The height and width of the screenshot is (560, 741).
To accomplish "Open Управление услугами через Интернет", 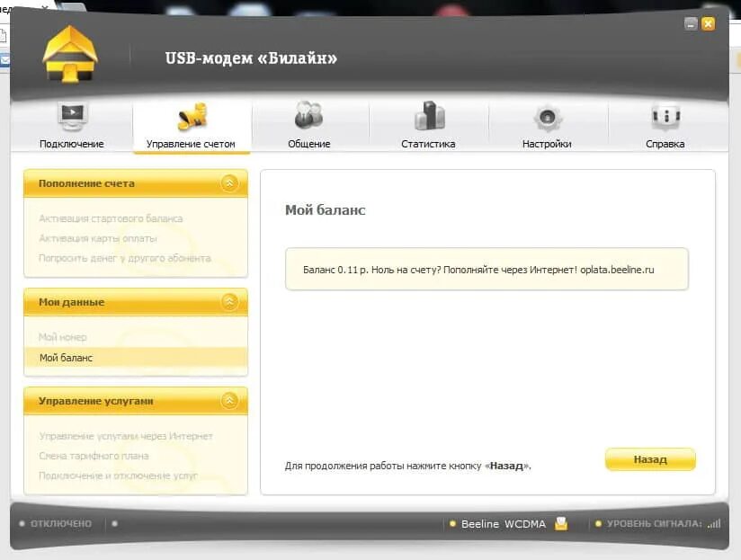I will (126, 436).
